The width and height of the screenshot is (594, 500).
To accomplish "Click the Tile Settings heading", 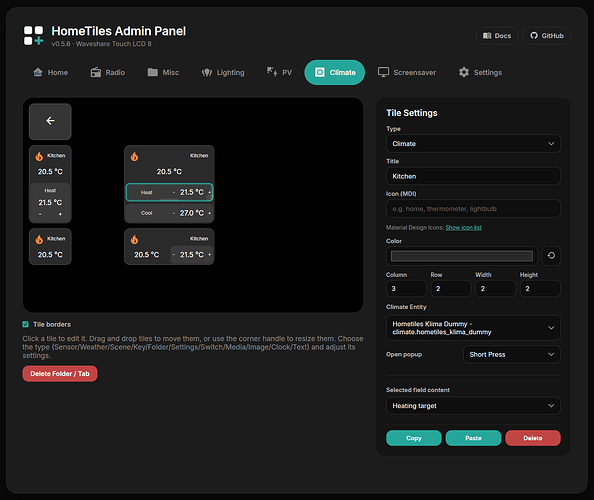I will [x=412, y=113].
